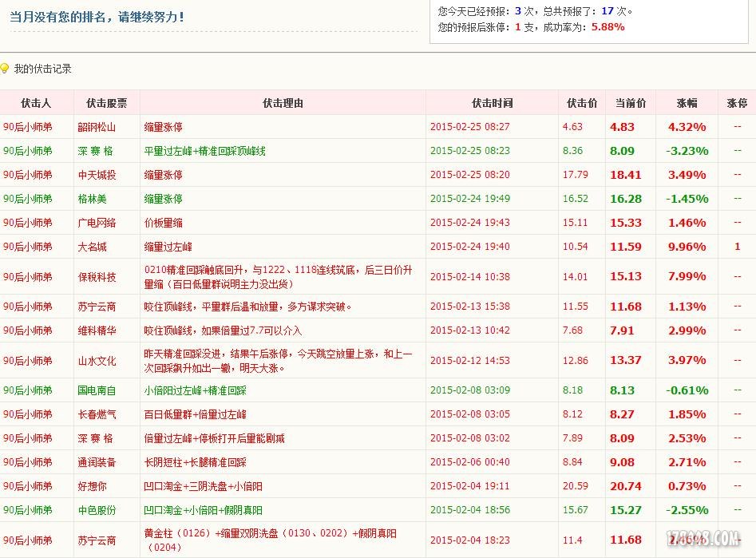Click the 伏击理由 column header
The width and height of the screenshot is (756, 558).
[283, 103]
